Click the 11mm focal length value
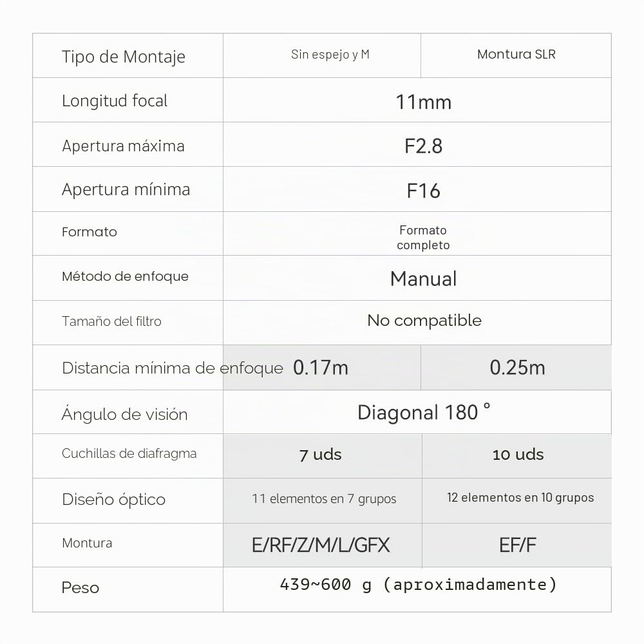This screenshot has height=644, width=644. click(424, 102)
